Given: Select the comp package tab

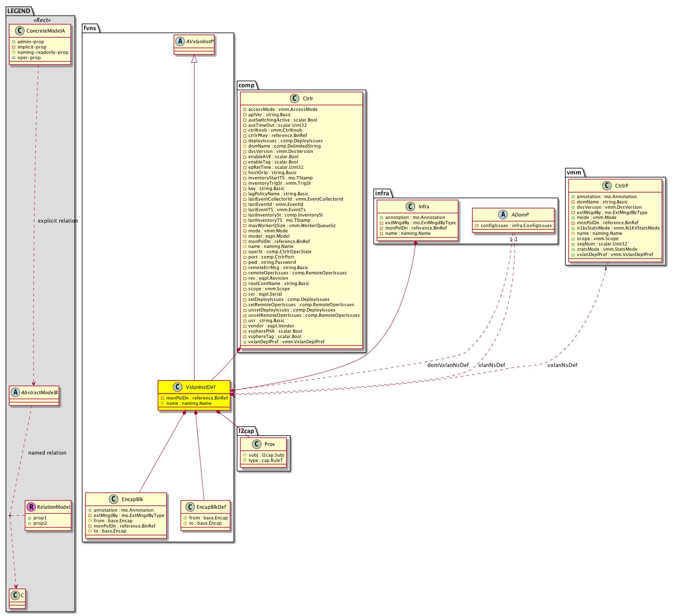Looking at the screenshot, I should click(246, 85).
